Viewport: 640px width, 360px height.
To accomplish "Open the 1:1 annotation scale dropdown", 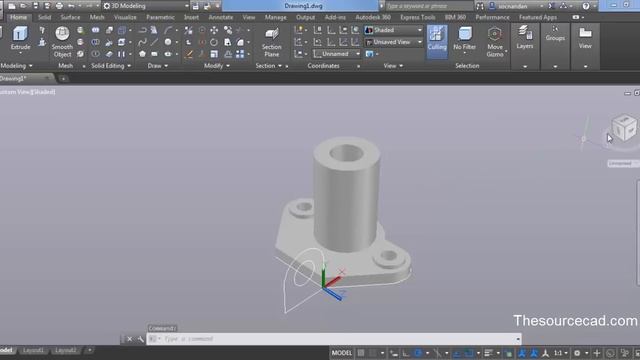I will (560, 353).
